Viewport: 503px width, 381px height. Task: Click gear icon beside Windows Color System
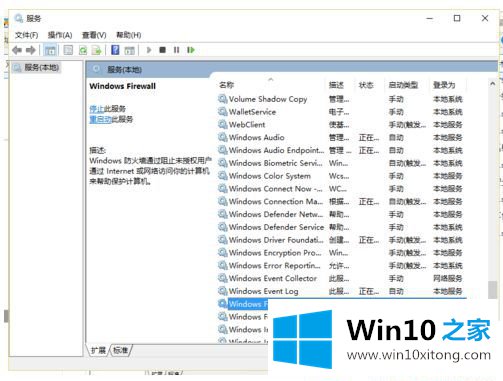click(222, 176)
